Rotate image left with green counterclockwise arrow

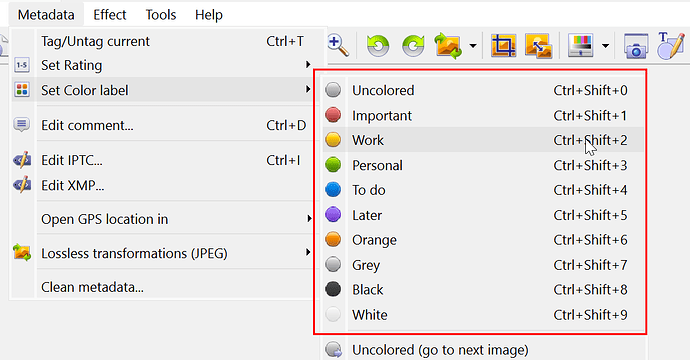point(378,45)
